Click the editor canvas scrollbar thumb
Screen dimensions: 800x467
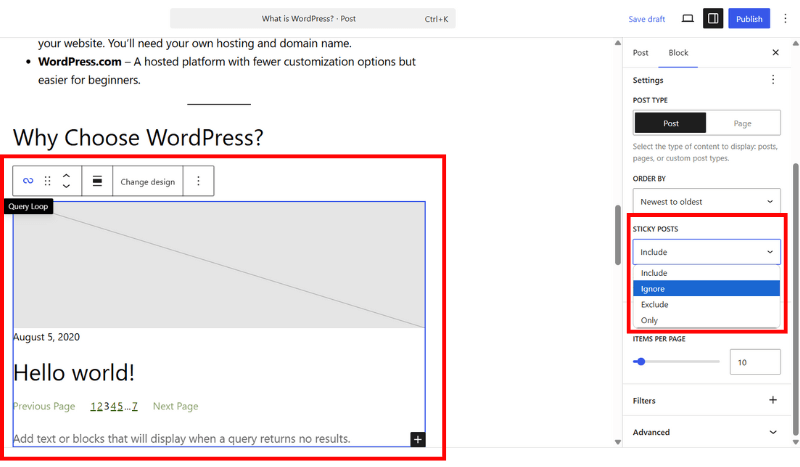coord(618,235)
